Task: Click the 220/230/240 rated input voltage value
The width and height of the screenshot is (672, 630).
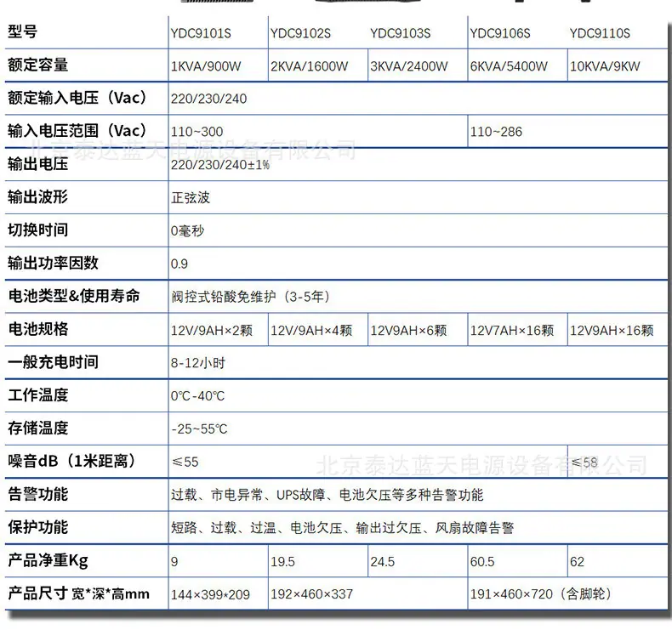Action: (x=208, y=99)
